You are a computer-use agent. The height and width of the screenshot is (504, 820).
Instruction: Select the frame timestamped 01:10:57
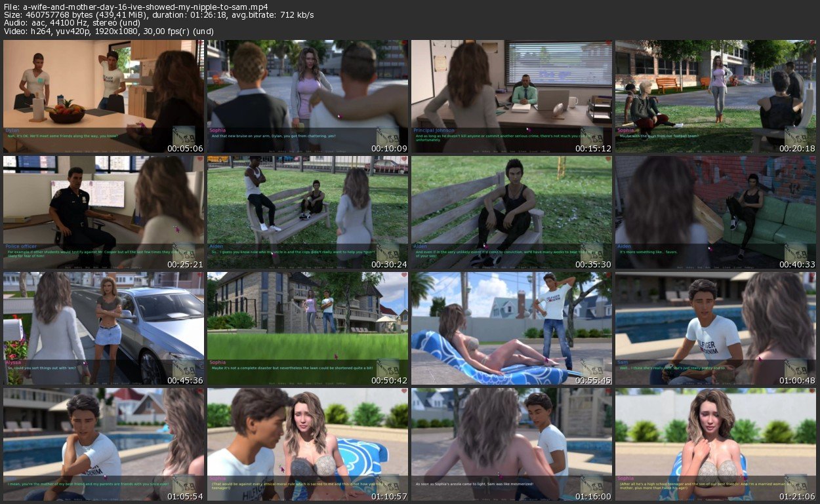click(308, 444)
